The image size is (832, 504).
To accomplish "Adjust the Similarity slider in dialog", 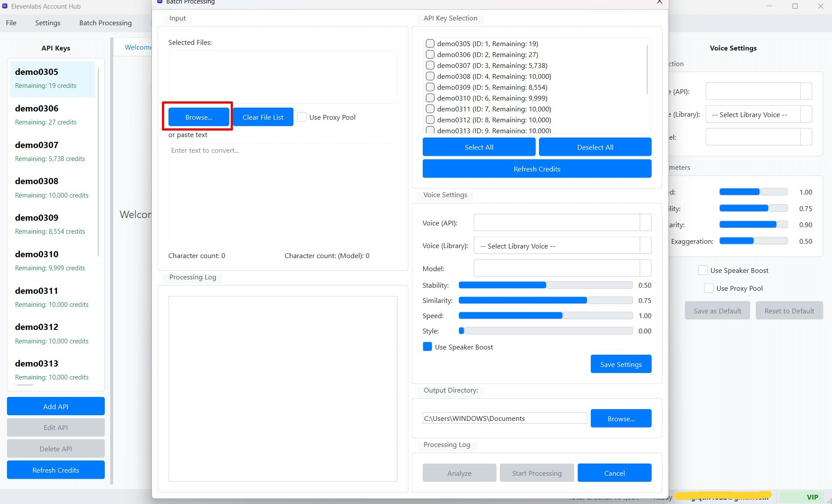I will pos(546,300).
